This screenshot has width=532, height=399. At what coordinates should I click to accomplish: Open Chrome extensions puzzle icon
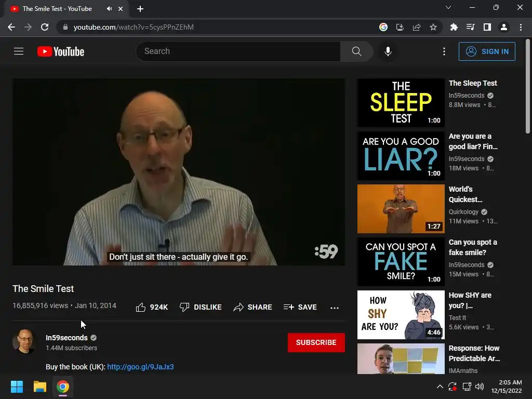click(x=454, y=27)
